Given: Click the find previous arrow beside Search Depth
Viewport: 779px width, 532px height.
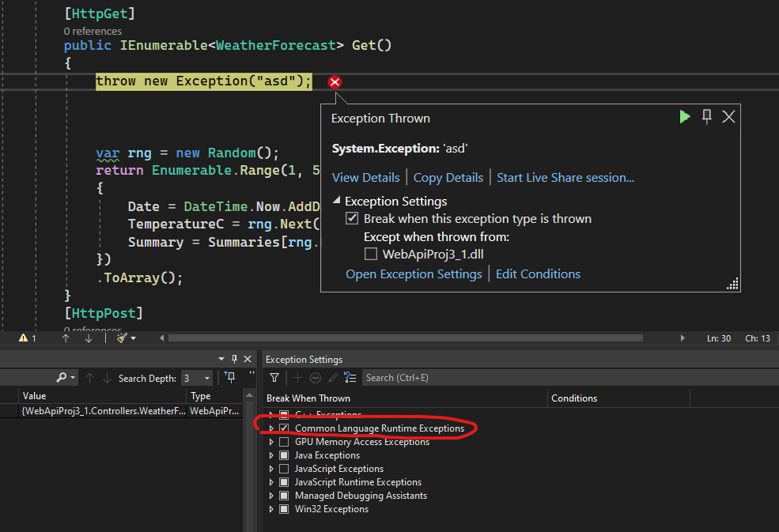Looking at the screenshot, I should [x=90, y=379].
